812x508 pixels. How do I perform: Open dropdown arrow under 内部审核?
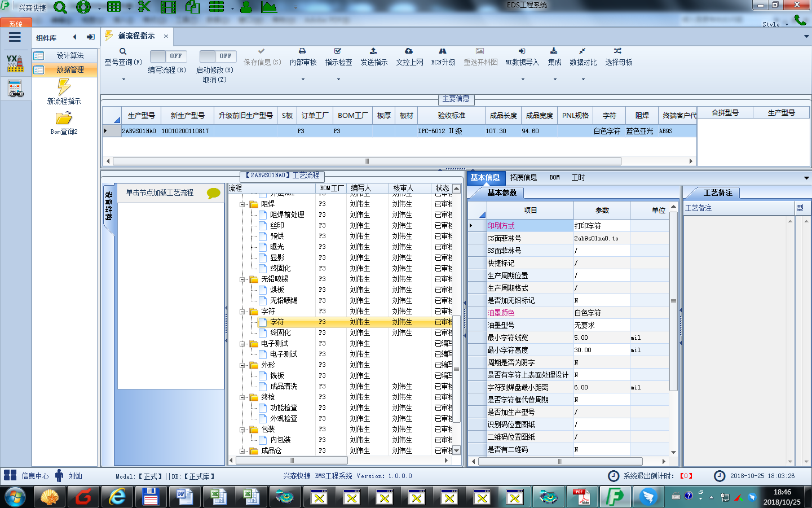[x=303, y=80]
